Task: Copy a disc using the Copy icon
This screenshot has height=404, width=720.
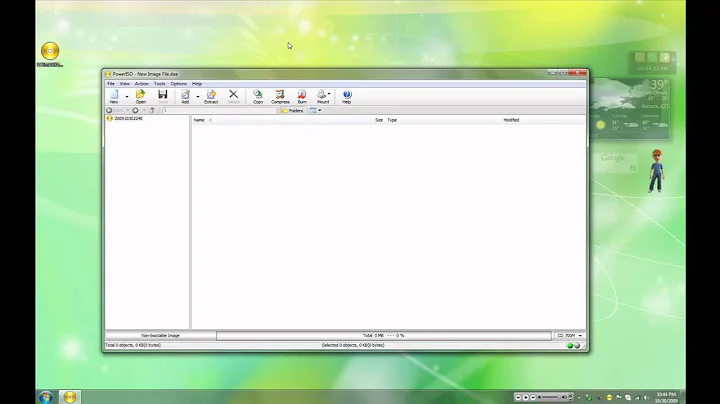Action: click(258, 96)
